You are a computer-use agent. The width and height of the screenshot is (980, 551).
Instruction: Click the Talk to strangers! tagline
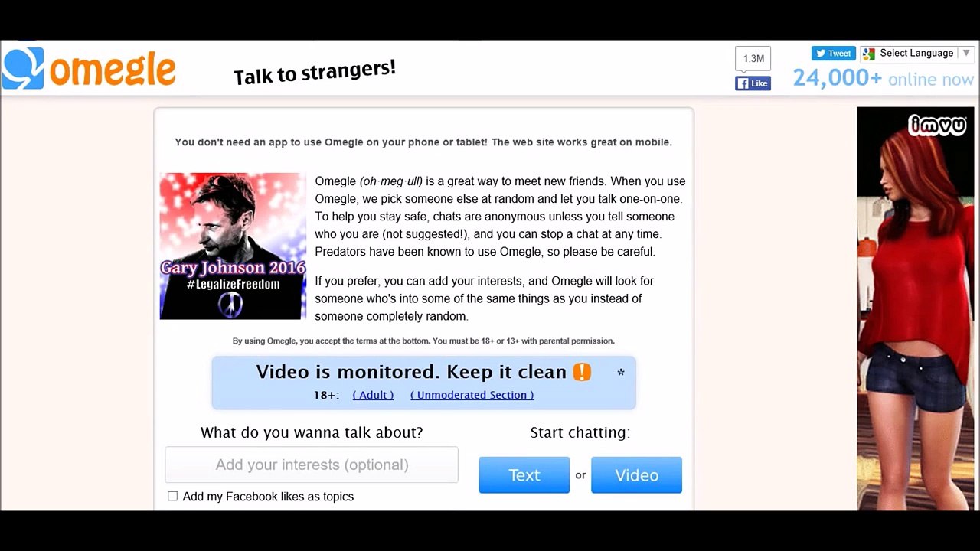(x=315, y=72)
